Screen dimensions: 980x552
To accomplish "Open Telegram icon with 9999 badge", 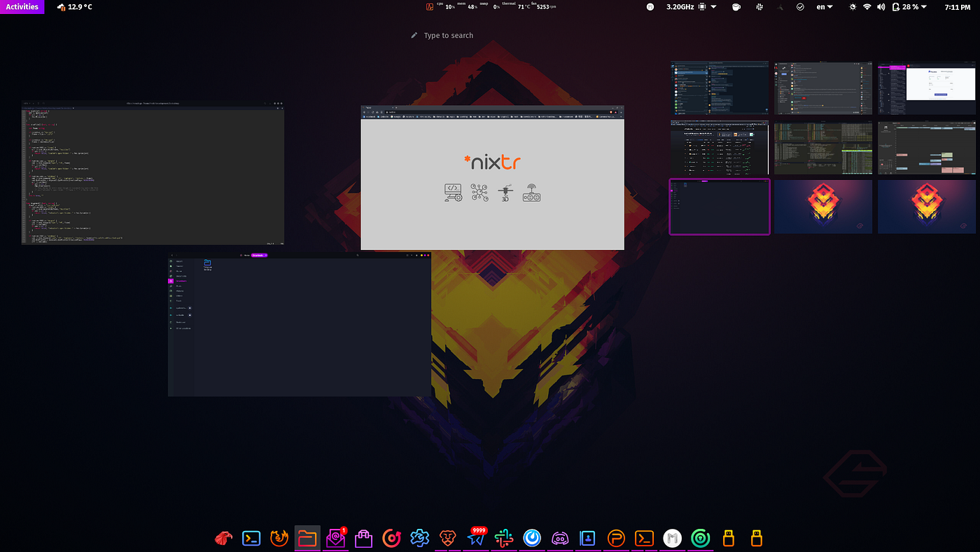I will point(477,538).
